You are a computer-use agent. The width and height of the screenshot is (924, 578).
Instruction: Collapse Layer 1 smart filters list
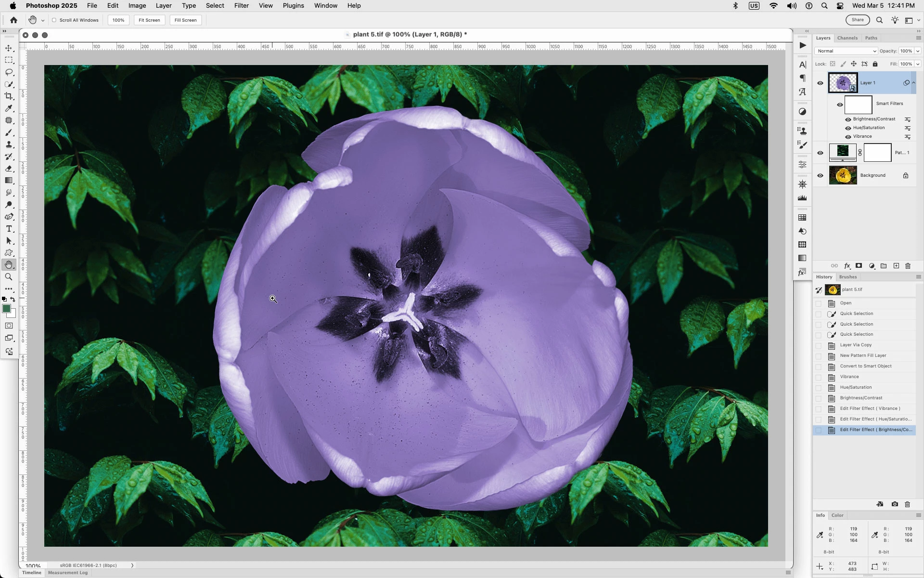[913, 83]
